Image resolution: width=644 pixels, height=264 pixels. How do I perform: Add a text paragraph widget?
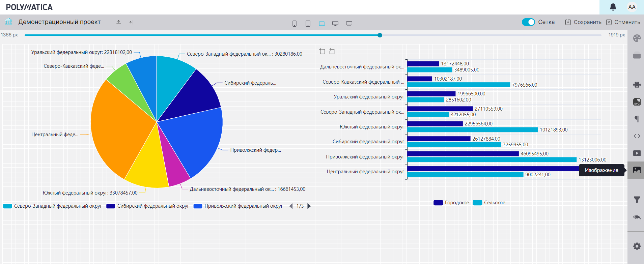(x=637, y=119)
